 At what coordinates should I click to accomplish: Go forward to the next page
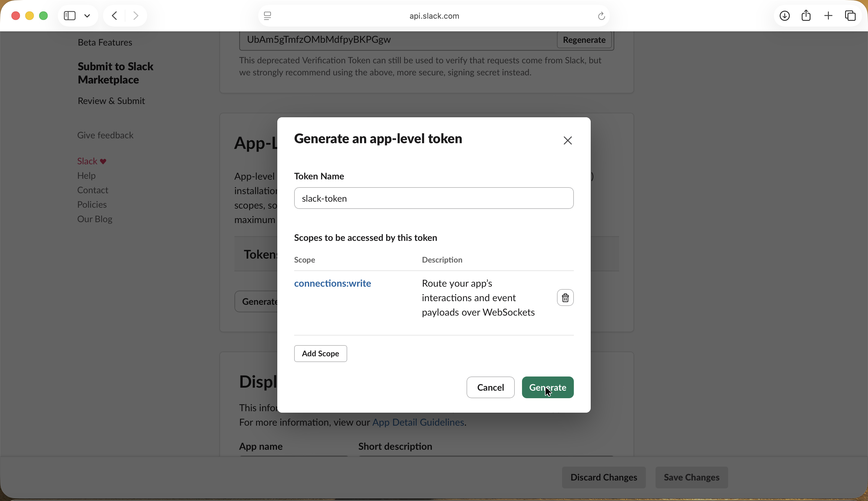pyautogui.click(x=136, y=15)
